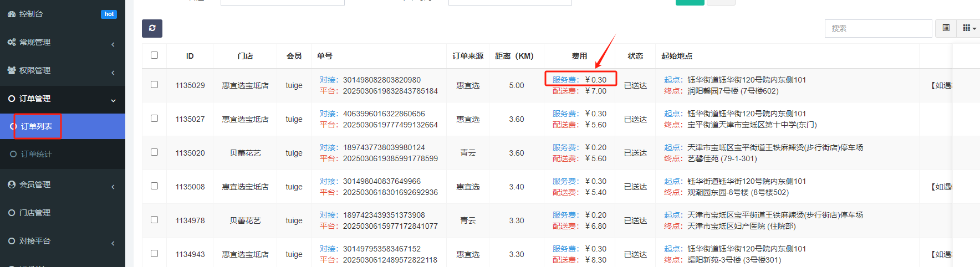Click order number 301498082803820980
The width and height of the screenshot is (980, 267).
coord(381,80)
